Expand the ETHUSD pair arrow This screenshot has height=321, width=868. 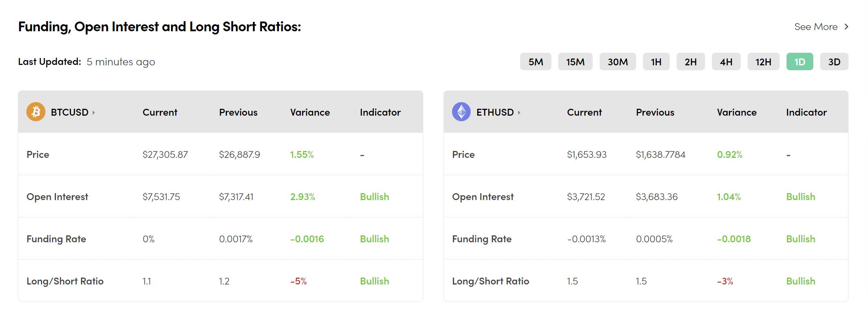519,112
